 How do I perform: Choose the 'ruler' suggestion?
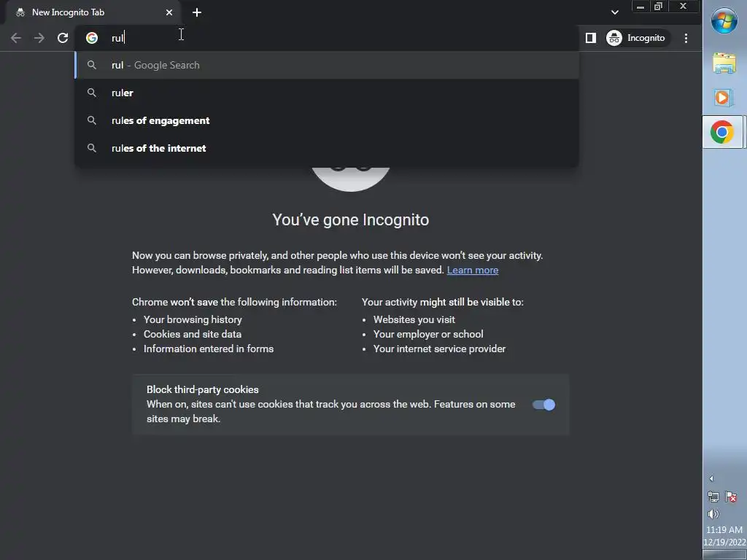point(327,93)
